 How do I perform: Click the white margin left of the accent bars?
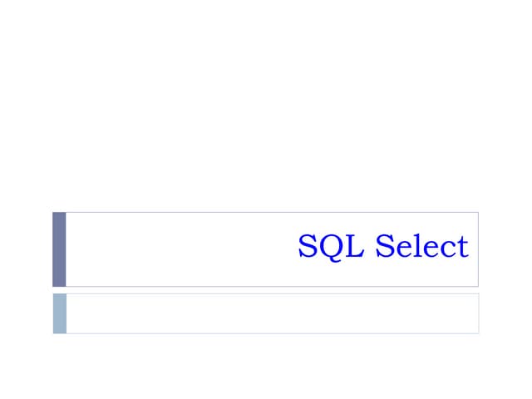pos(25,274)
